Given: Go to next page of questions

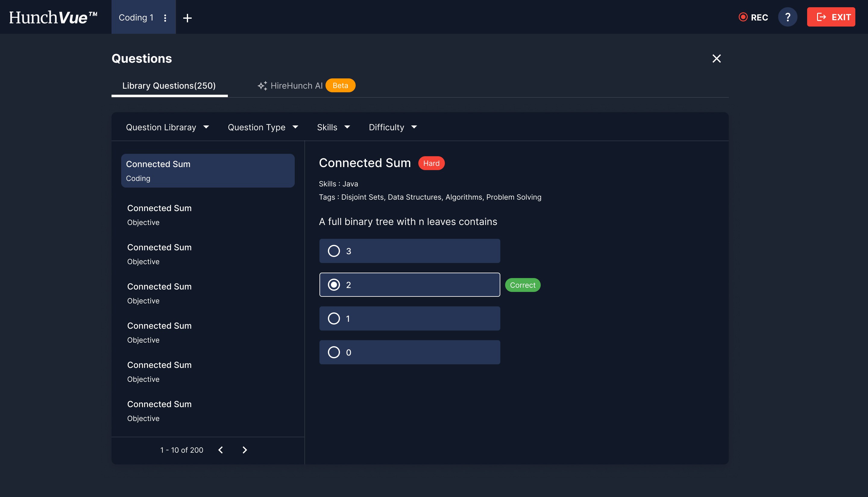Looking at the screenshot, I should pyautogui.click(x=244, y=450).
